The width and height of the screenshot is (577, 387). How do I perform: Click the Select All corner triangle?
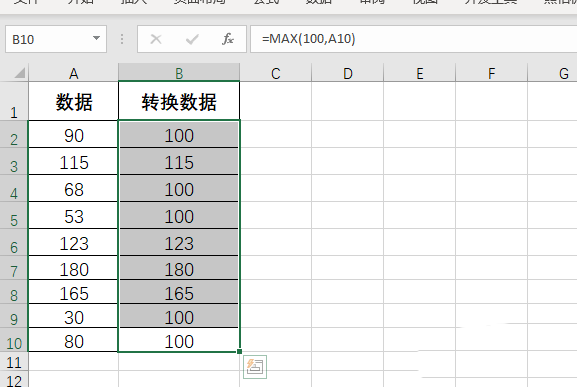pyautogui.click(x=20, y=73)
